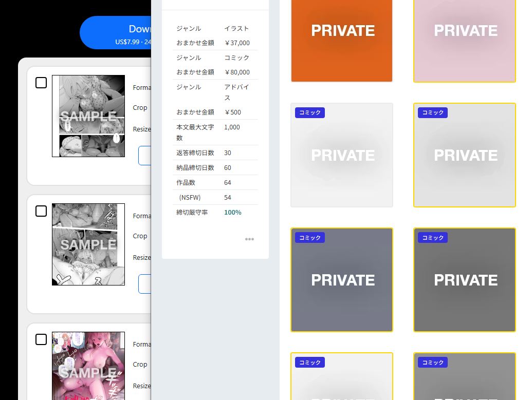Open the blue-gray コミック PRIVATE card
532x400 pixels.
[x=342, y=280]
